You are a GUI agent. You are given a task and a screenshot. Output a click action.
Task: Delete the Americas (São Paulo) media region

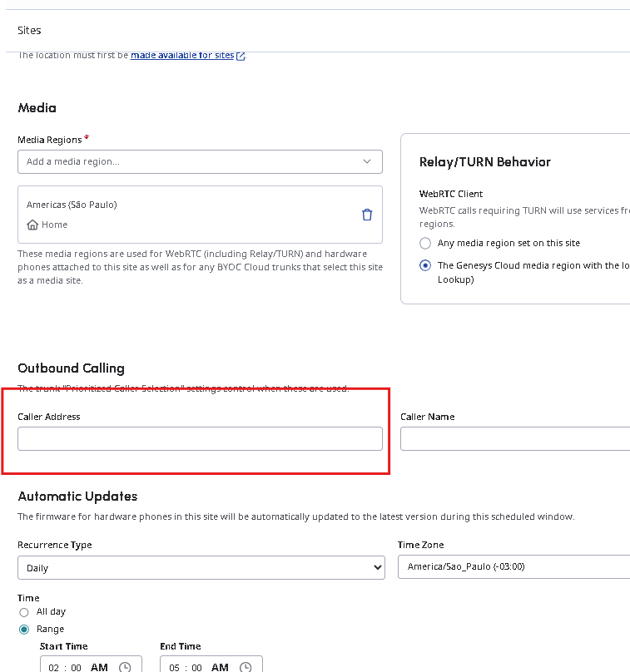tap(367, 215)
